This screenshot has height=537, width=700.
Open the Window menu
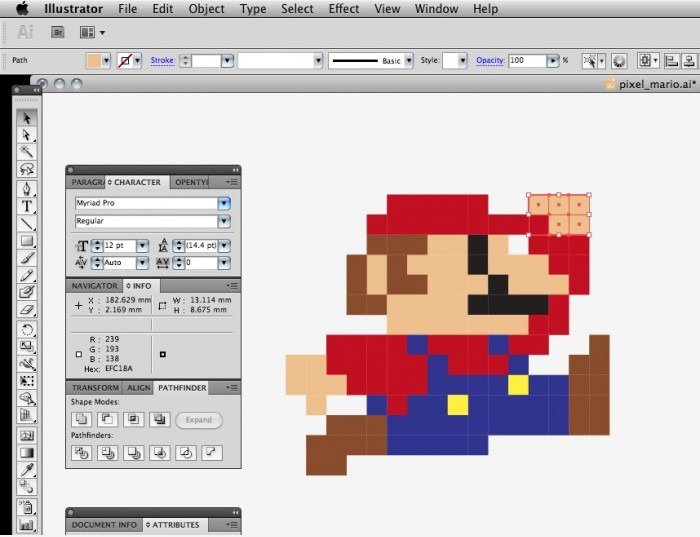click(x=436, y=8)
